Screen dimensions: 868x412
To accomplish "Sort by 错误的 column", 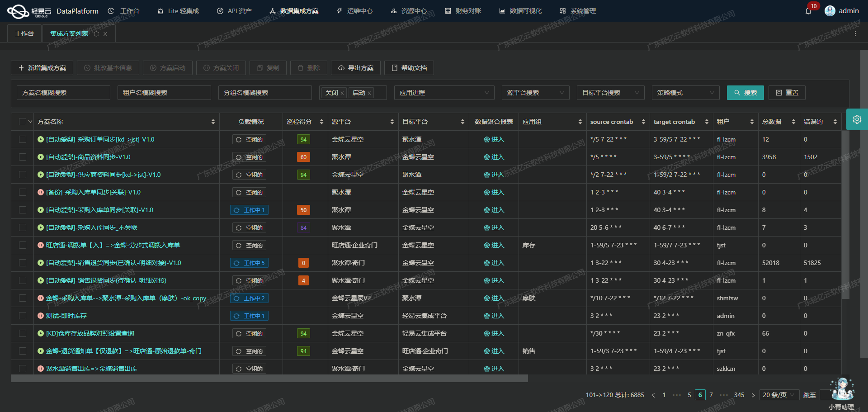I will [x=835, y=122].
